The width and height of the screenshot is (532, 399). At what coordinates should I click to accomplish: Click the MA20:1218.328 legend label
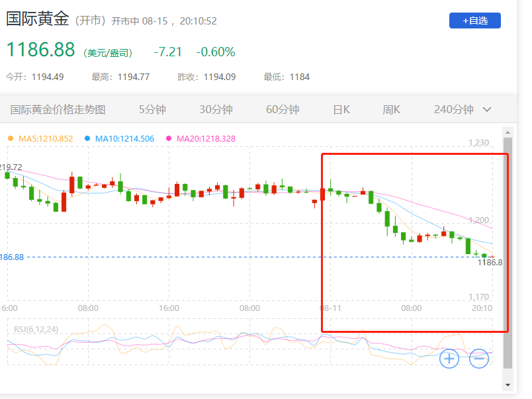point(206,139)
